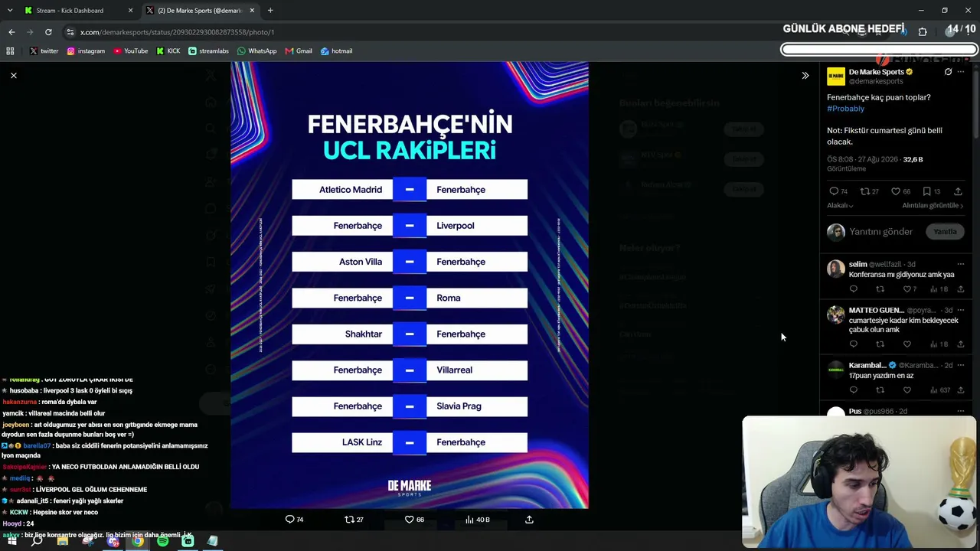980x551 pixels.
Task: Share icon below the photo
Action: coord(529,519)
